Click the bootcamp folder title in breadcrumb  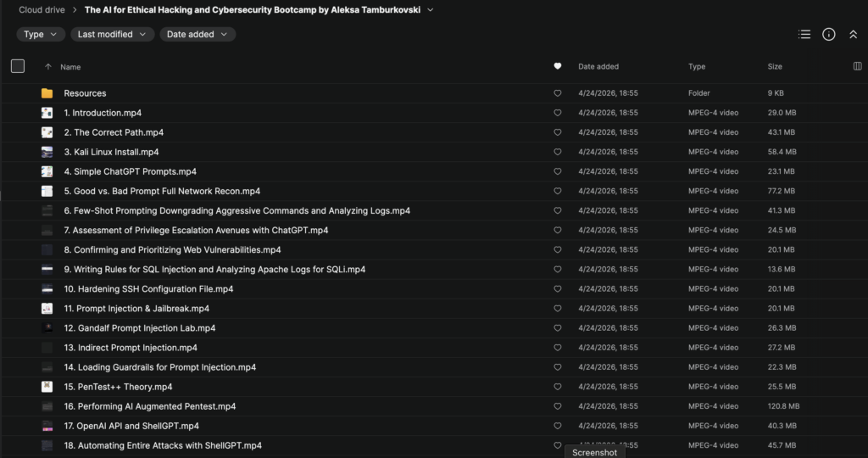(x=253, y=10)
